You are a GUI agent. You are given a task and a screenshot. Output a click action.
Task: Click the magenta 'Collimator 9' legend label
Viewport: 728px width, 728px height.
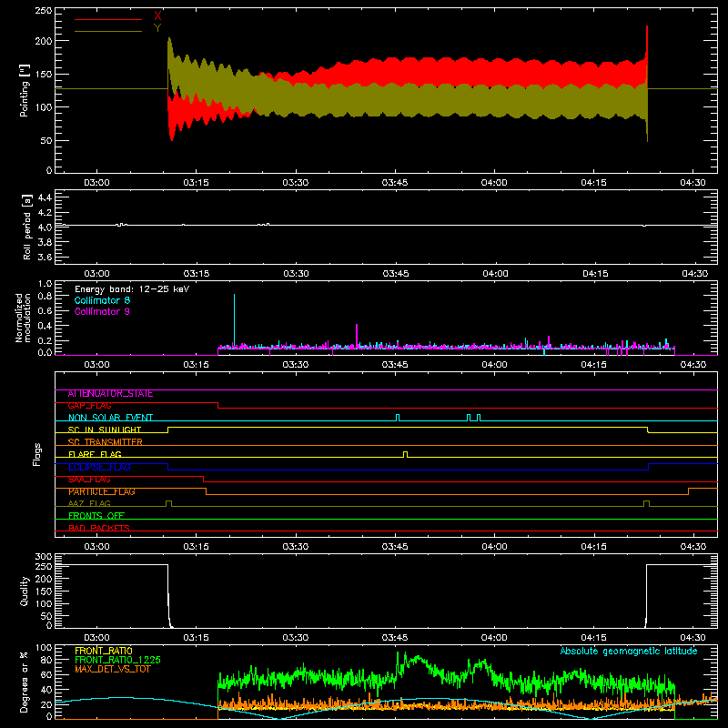[102, 311]
